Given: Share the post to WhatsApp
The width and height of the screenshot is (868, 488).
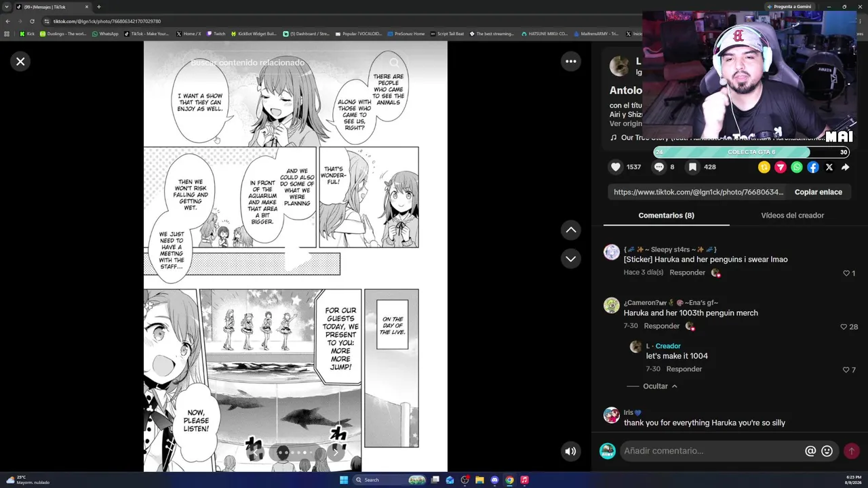Looking at the screenshot, I should [x=797, y=167].
